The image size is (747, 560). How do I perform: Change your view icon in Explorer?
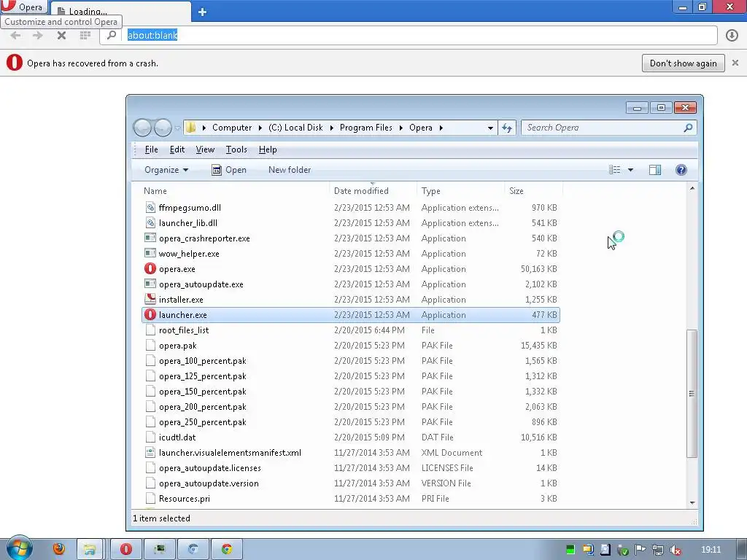pos(614,170)
